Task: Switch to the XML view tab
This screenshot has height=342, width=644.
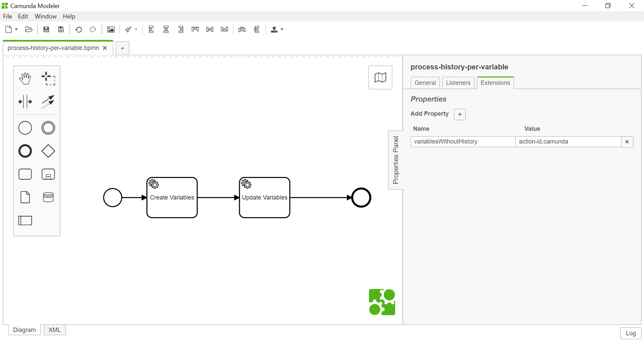Action: (x=55, y=330)
